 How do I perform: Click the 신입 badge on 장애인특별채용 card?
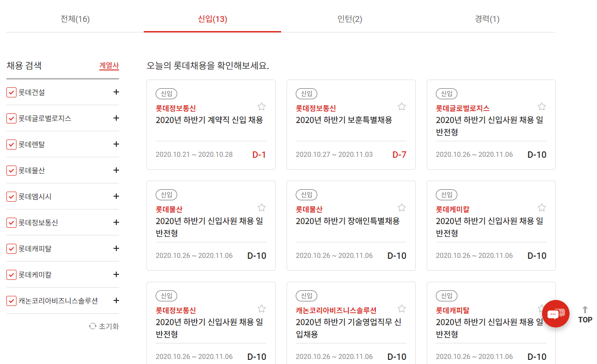[x=306, y=195]
